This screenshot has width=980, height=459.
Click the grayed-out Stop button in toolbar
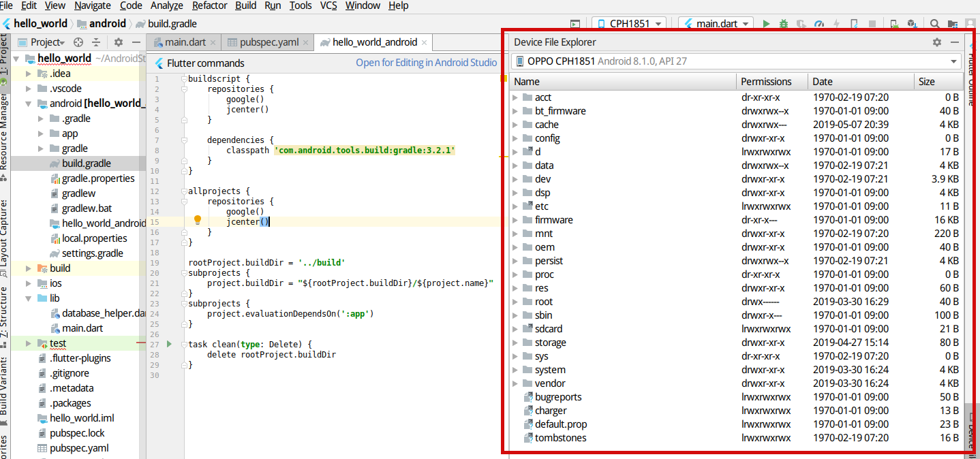(872, 24)
